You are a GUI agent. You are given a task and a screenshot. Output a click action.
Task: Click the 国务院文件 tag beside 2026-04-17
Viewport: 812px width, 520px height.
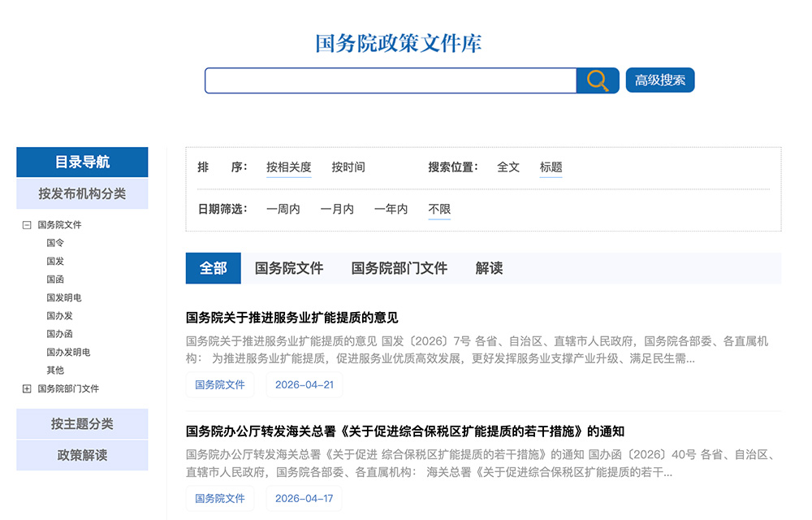220,498
